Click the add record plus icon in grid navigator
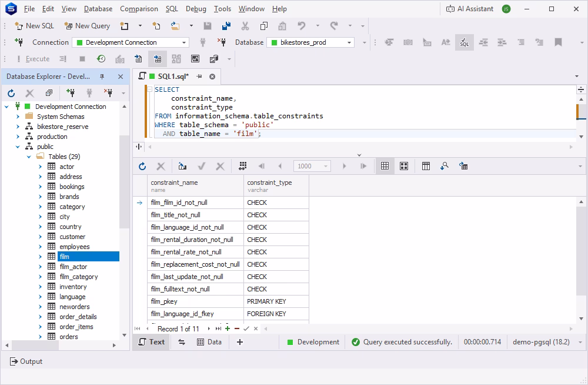588x385 pixels. pos(227,328)
